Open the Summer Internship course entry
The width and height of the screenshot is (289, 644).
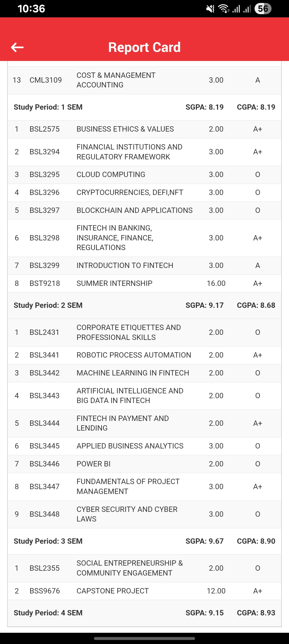[144, 283]
